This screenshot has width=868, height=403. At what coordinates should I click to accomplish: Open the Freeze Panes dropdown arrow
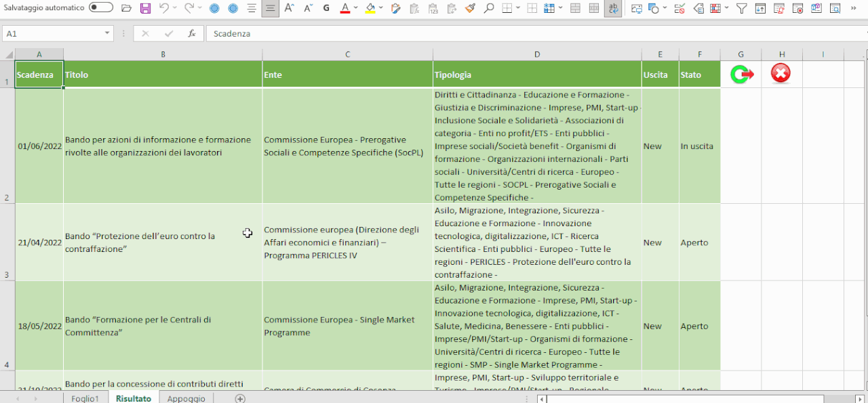pyautogui.click(x=562, y=8)
